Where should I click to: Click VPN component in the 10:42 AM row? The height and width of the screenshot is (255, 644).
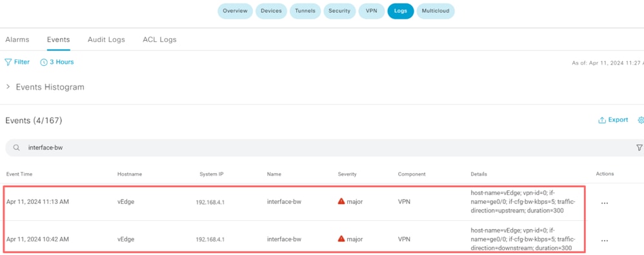404,239
